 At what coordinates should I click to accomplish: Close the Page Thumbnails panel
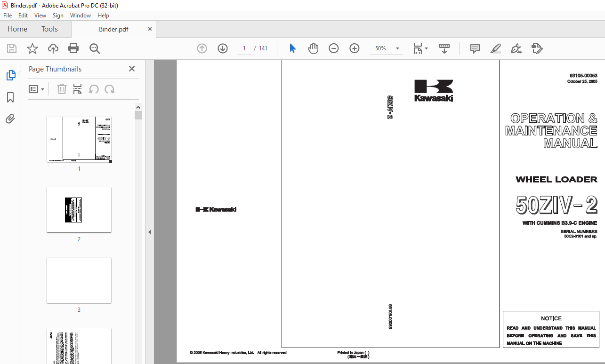pyautogui.click(x=132, y=69)
